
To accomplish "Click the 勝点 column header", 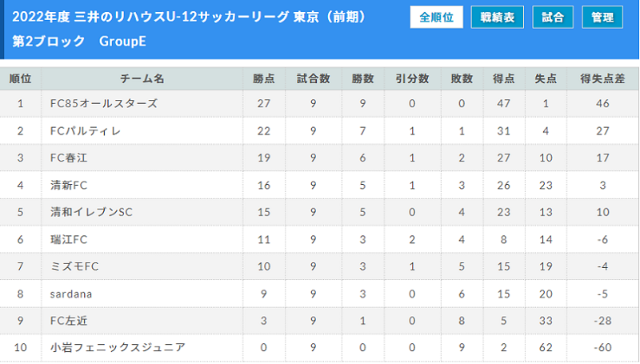I will point(264,78).
